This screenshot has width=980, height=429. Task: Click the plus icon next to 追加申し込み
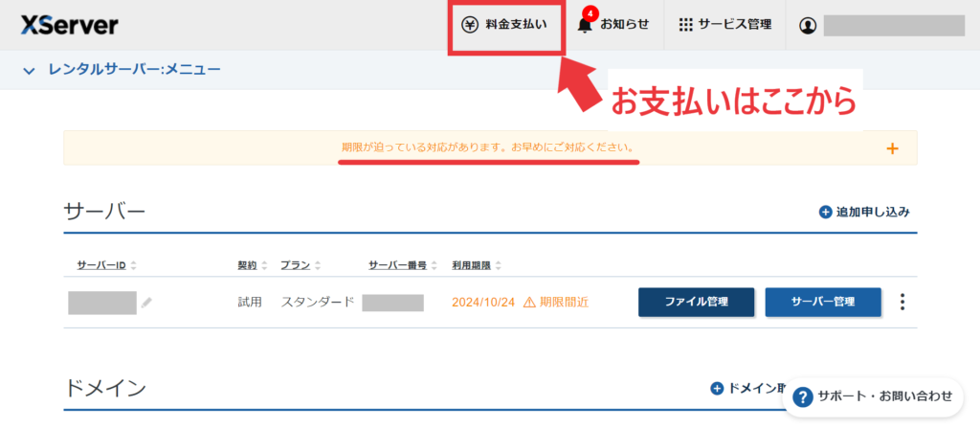point(825,212)
